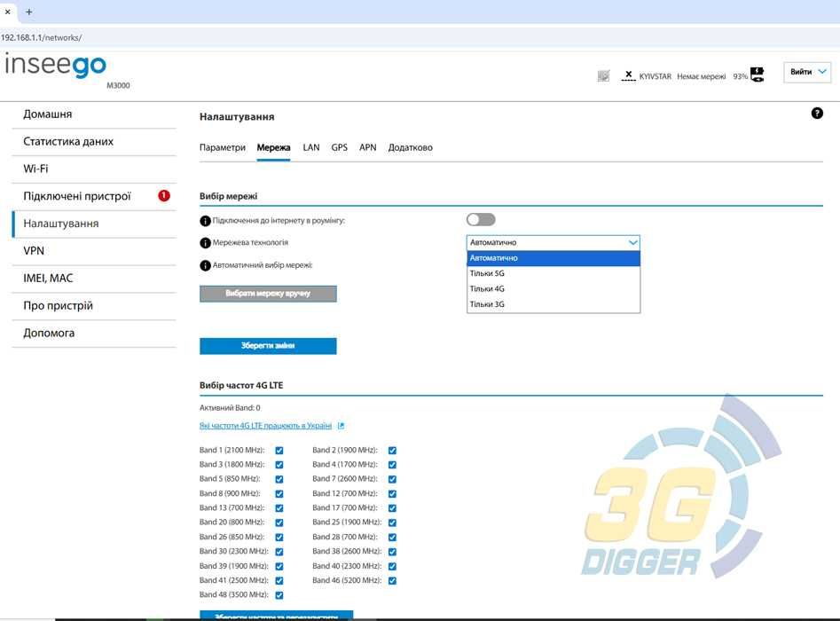Viewport: 840px width, 621px height.
Task: Open Статистика даних sidebar item
Action: tap(94, 141)
